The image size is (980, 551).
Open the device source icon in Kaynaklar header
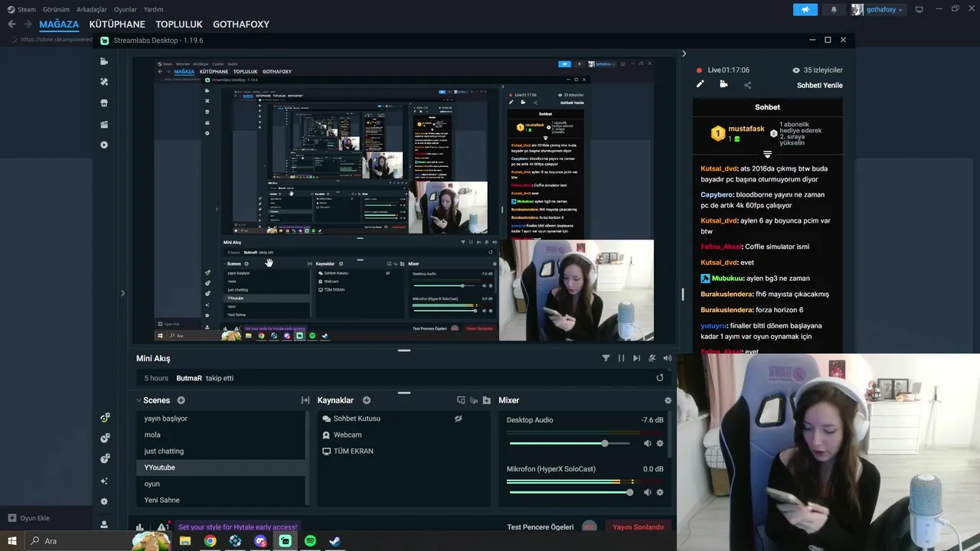point(461,400)
